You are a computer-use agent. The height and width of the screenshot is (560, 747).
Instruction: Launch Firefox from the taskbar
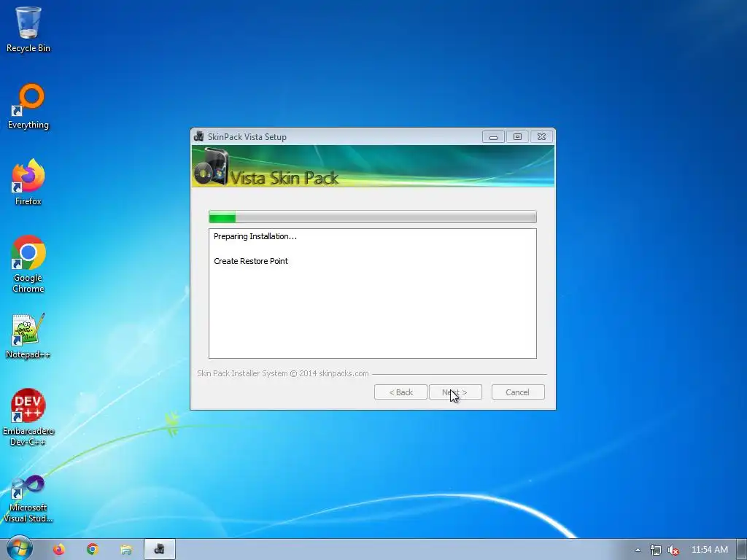pyautogui.click(x=58, y=550)
